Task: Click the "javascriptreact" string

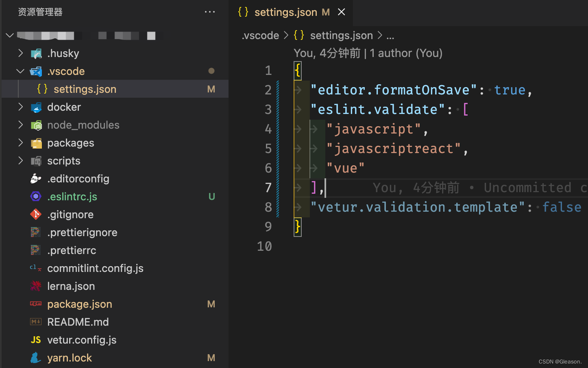Action: click(x=394, y=149)
